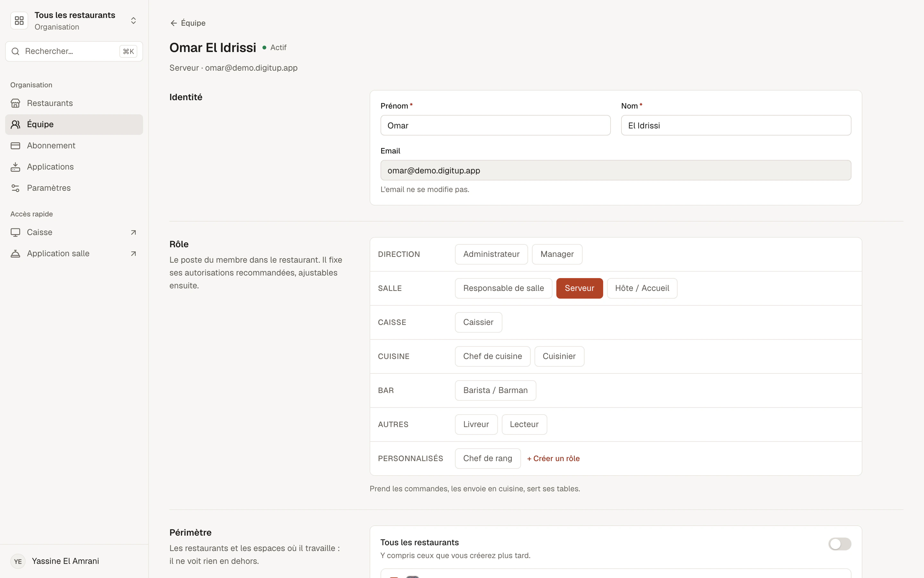Click the YE user avatar
This screenshot has width=924, height=578.
coord(18,561)
